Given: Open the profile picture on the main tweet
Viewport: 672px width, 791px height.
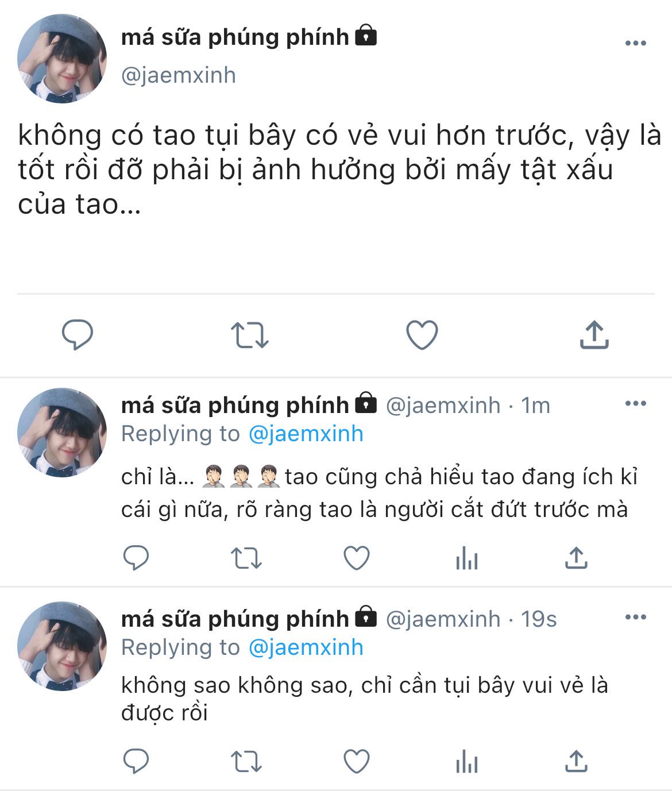Looking at the screenshot, I should (62, 59).
